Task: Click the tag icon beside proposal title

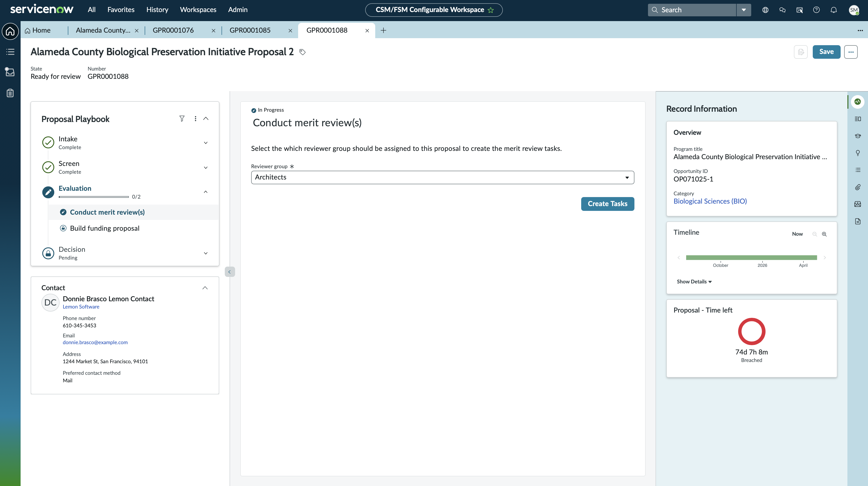Action: pyautogui.click(x=302, y=52)
